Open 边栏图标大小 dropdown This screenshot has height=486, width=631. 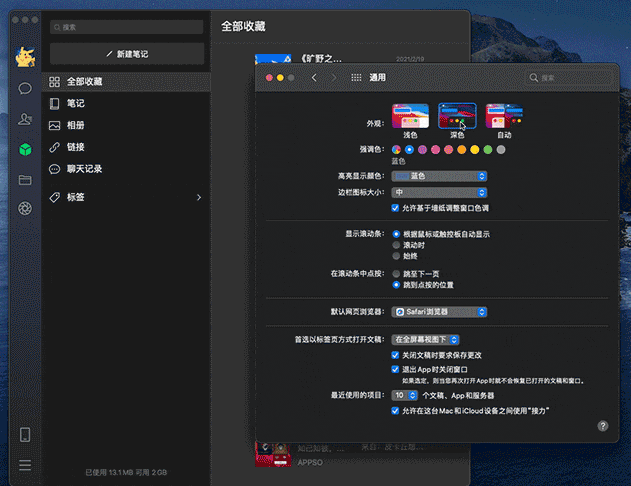coord(439,193)
